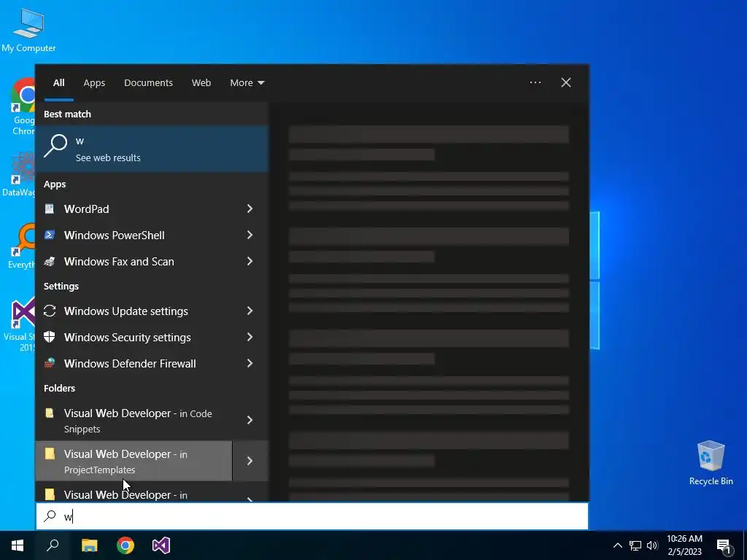
Task: Click the Windows Security shield icon
Action: 50,337
